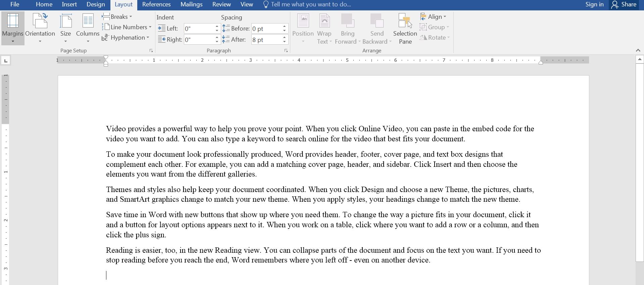The width and height of the screenshot is (644, 285).
Task: Open the page Size menu
Action: tap(65, 28)
